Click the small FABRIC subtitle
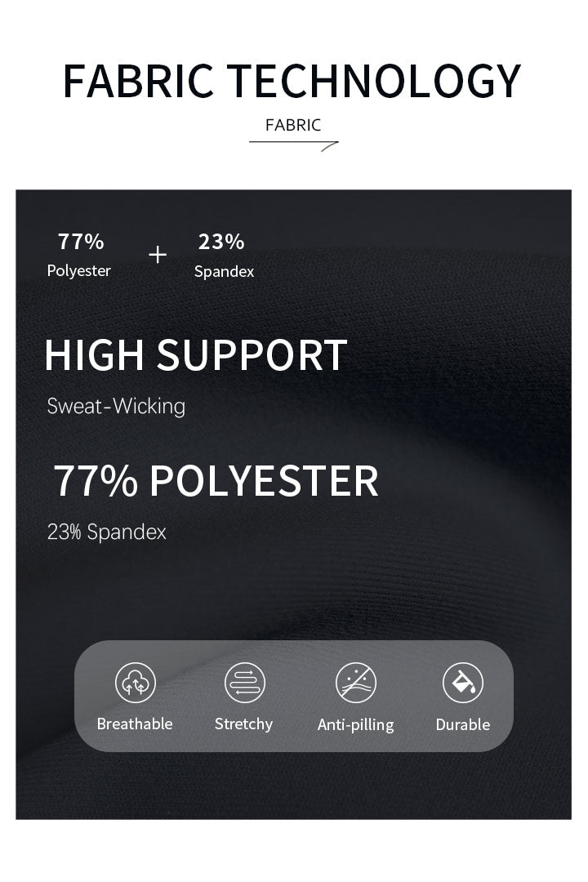Viewport: 588px width, 882px height. click(293, 125)
